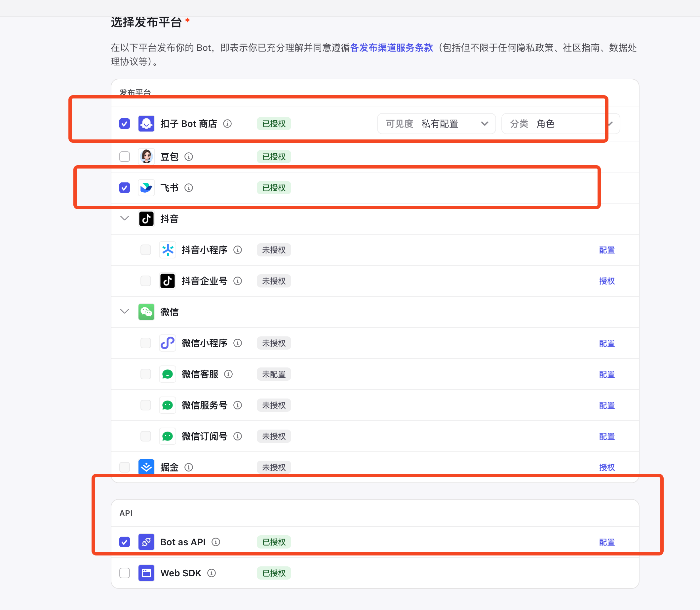Click the 已授权 badge beside 飞书
This screenshot has height=610, width=700.
tap(274, 188)
